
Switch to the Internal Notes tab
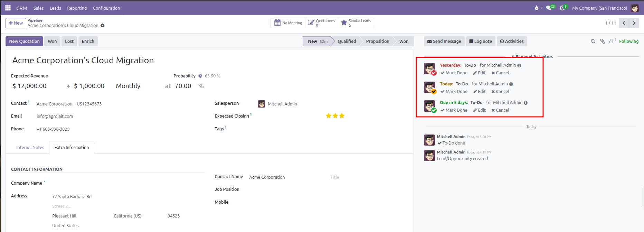(x=30, y=147)
